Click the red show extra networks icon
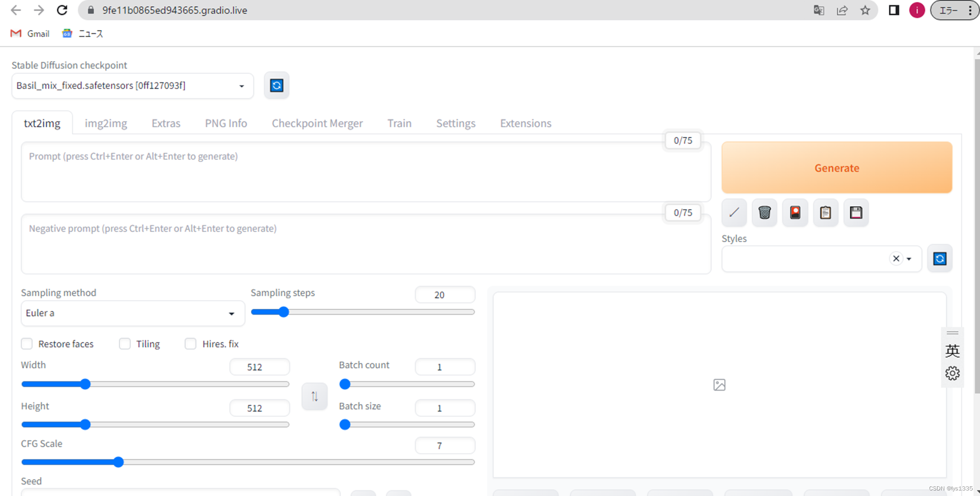The height and width of the screenshot is (496, 980). (x=795, y=213)
